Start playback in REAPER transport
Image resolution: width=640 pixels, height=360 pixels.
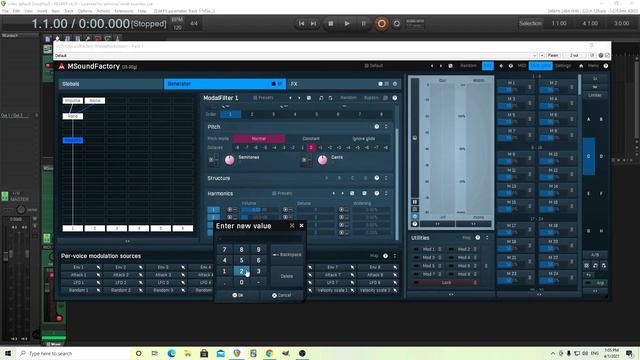[x=347, y=24]
